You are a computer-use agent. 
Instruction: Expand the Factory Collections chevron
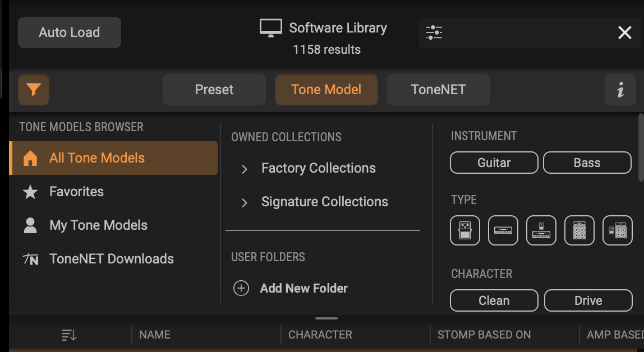(x=245, y=169)
